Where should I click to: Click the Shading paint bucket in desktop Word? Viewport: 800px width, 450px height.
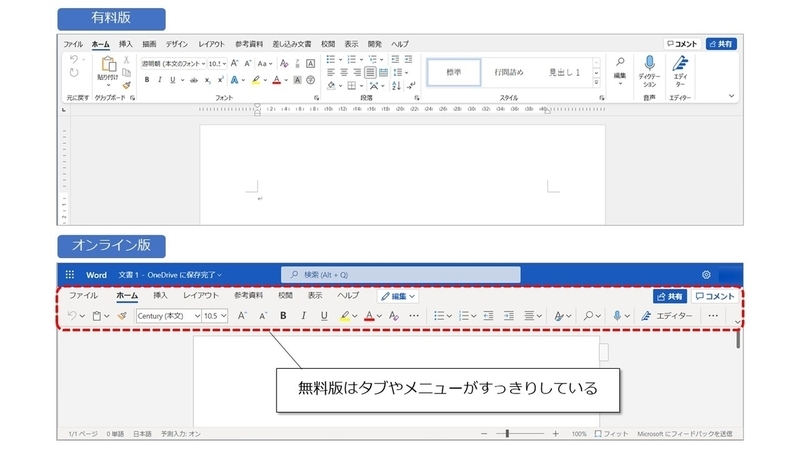click(x=332, y=86)
